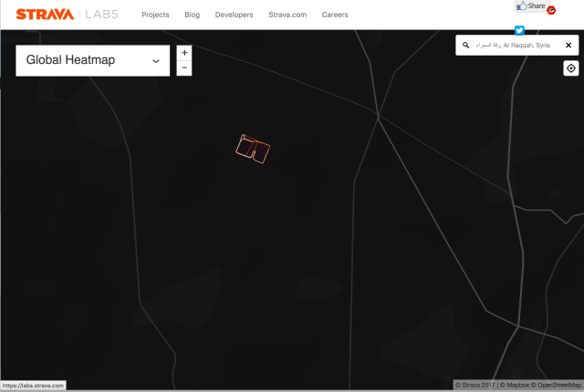The width and height of the screenshot is (584, 392).
Task: Click the locate-me crosshair icon
Action: (x=571, y=68)
